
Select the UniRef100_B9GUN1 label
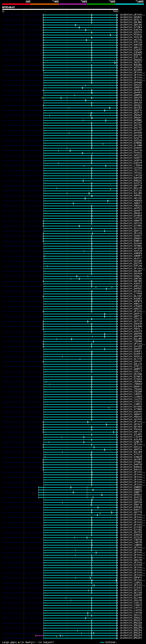pyautogui.click(x=131, y=65)
